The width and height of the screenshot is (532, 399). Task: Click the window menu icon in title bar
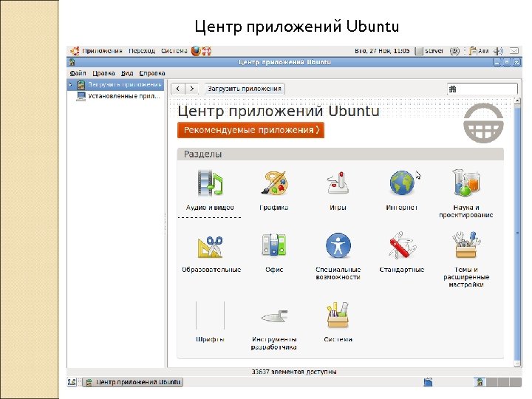72,62
